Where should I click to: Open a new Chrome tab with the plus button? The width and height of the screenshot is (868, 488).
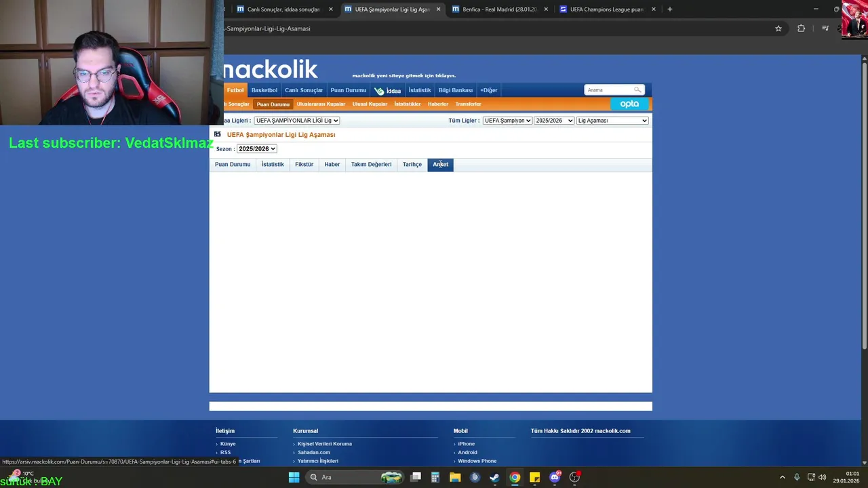point(670,9)
